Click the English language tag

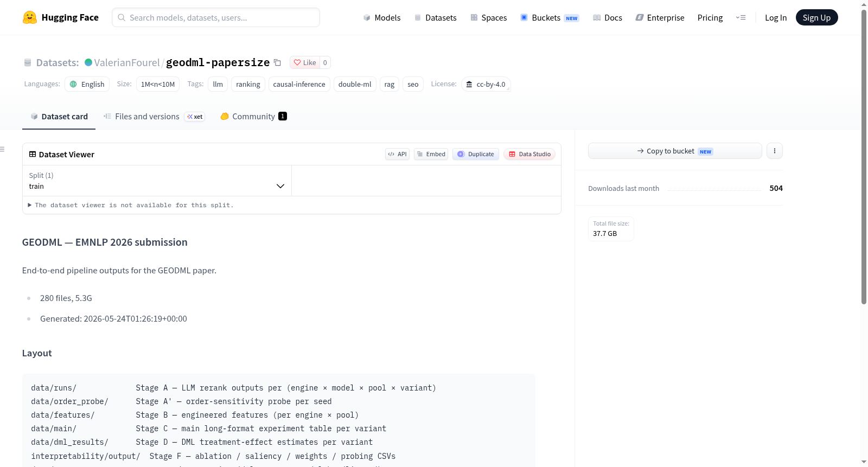[87, 84]
